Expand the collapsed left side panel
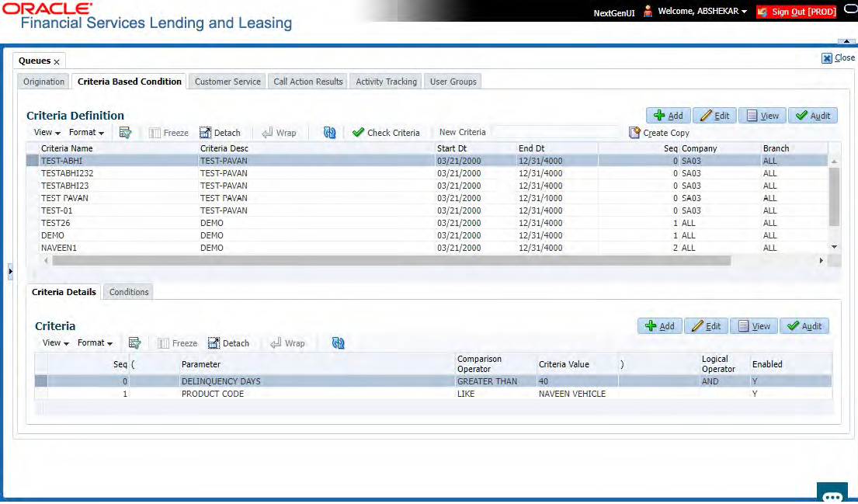This screenshot has height=504, width=858. click(x=10, y=271)
